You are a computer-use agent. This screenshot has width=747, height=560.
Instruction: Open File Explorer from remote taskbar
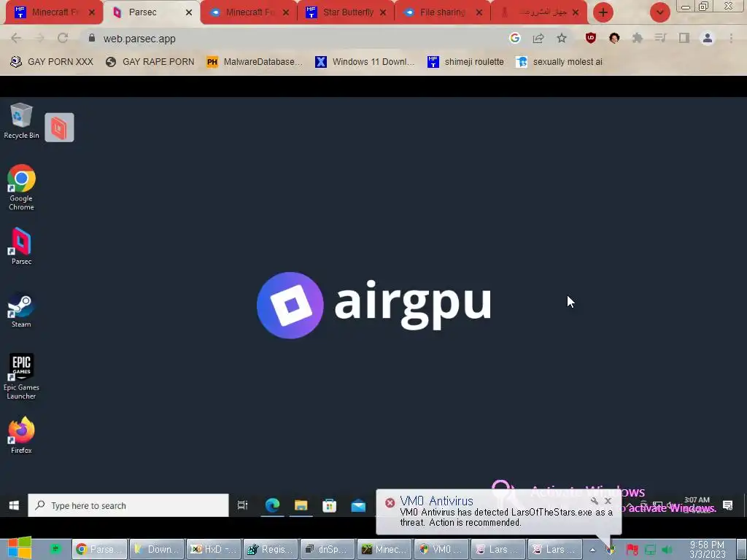coord(301,505)
